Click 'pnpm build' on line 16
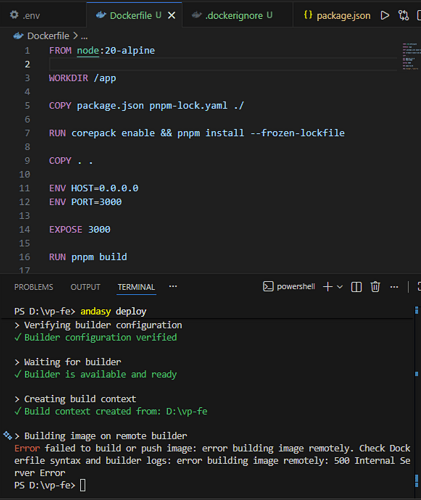This screenshot has width=421, height=500. pos(99,257)
